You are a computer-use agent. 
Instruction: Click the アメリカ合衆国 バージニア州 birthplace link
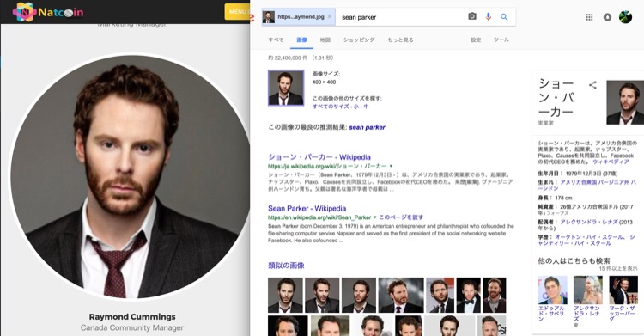click(587, 185)
